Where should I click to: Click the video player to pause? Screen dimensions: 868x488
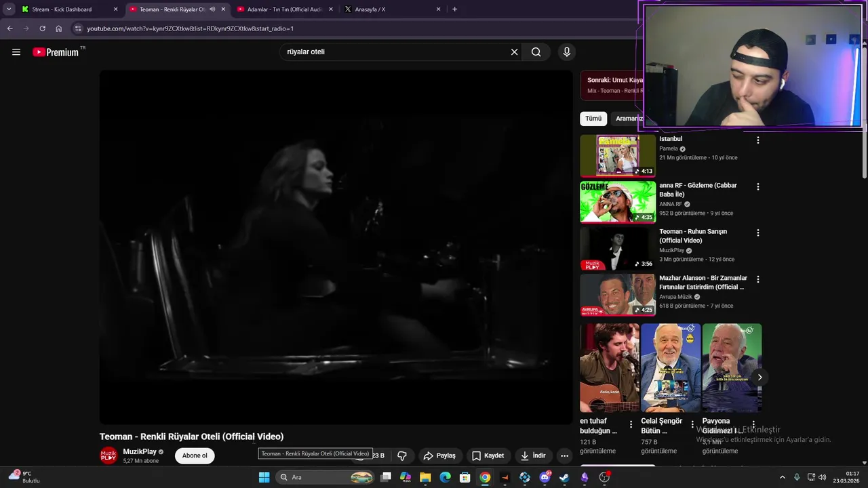click(336, 247)
